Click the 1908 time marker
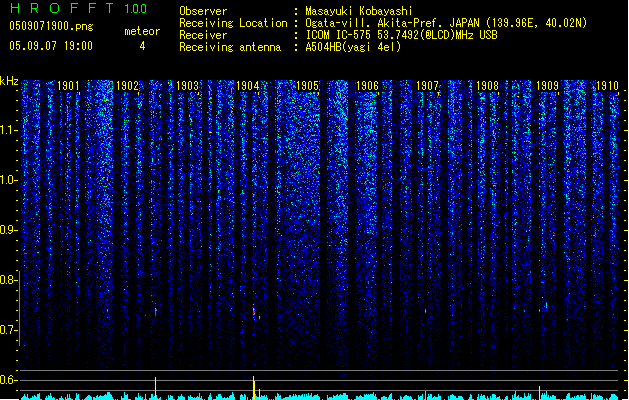629x400 pixels. click(487, 86)
